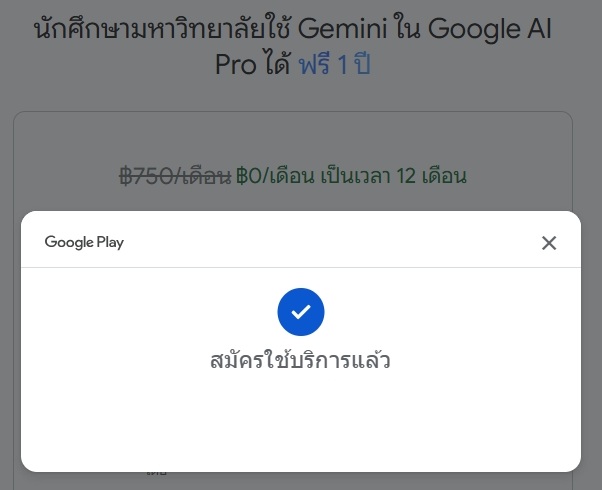Click blank header space right of Google Play
This screenshot has height=490, width=602.
[x=330, y=242]
